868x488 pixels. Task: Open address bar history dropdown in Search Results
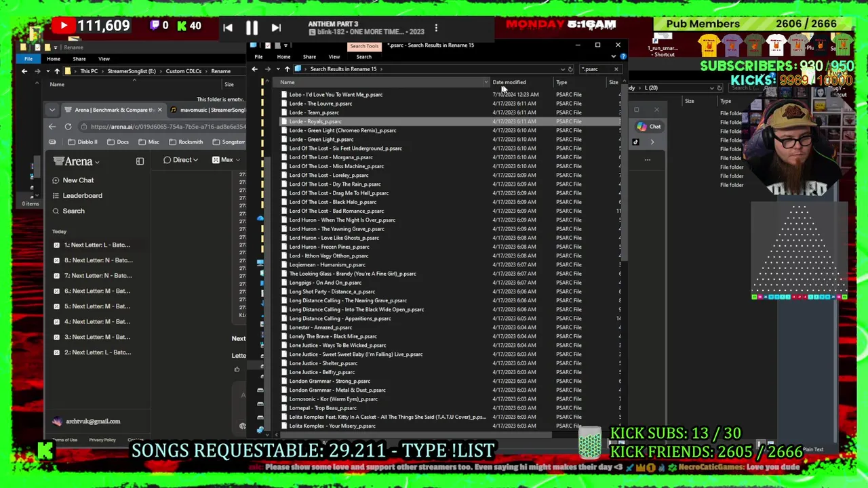(562, 69)
